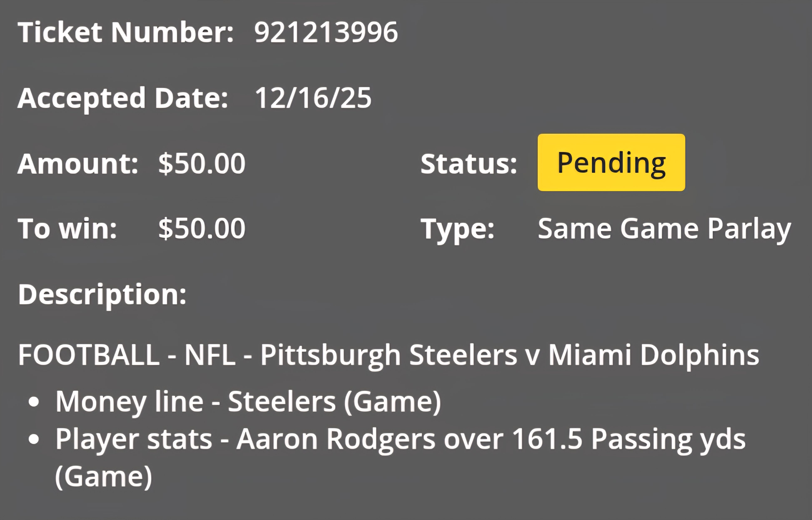
Task: Click the word FOOTBALL in description
Action: [89, 355]
